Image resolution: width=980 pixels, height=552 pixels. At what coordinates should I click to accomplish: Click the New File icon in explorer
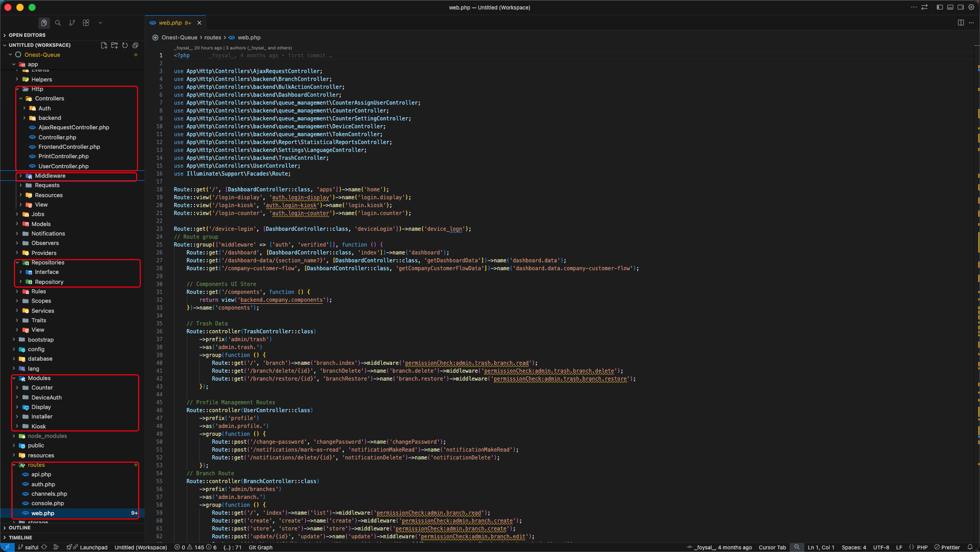pos(104,45)
